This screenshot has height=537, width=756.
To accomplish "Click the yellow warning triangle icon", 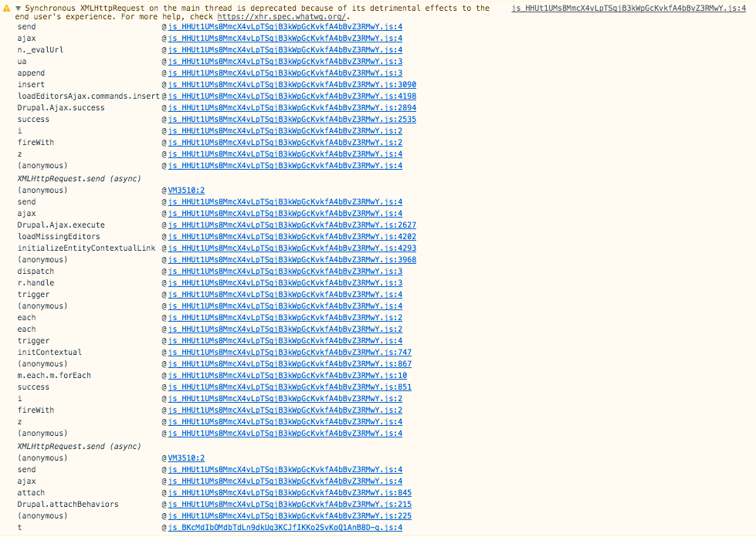I will 6,8.
